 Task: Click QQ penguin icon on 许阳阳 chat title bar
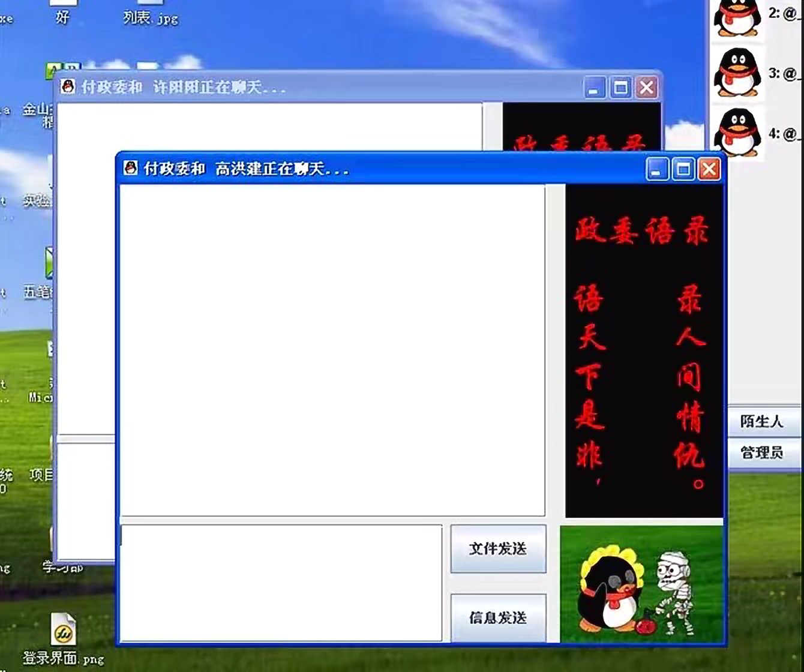[69, 88]
